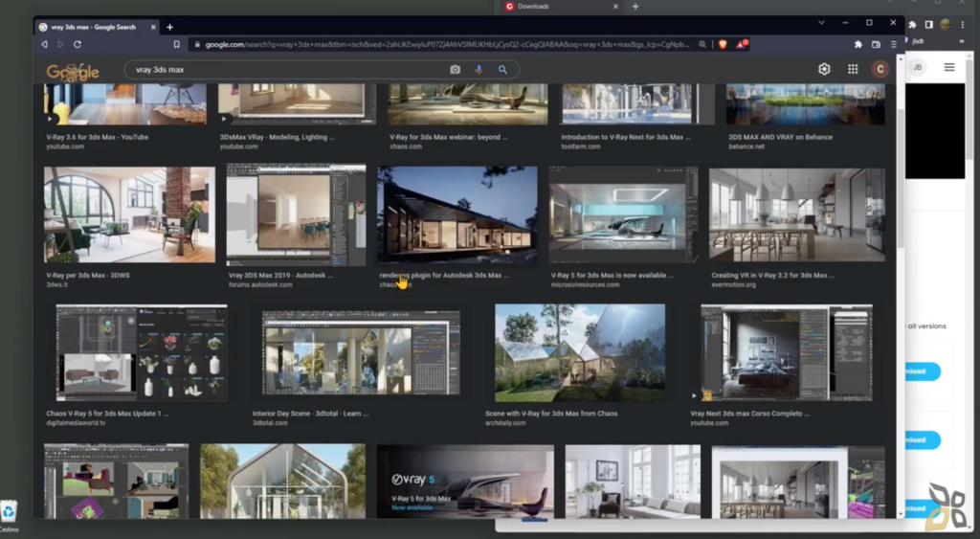Bookmark this page with the bookmark icon
Viewport: 980px width, 539px height.
point(177,44)
